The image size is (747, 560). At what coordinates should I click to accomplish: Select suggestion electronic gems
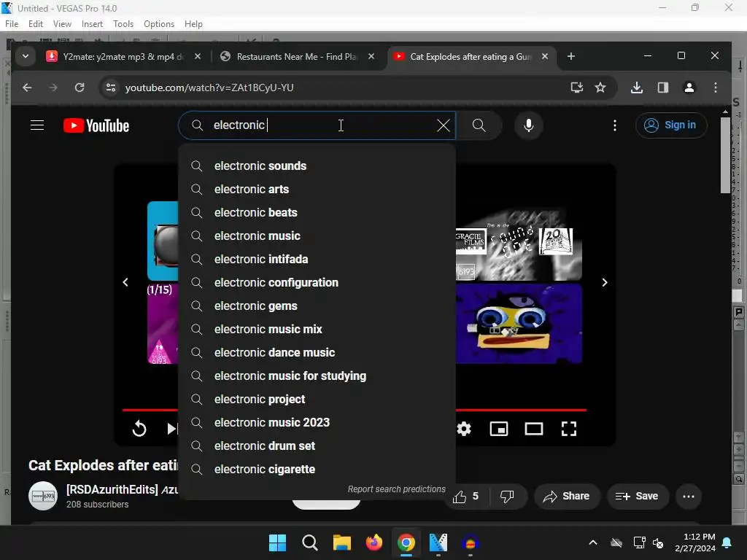tap(317, 306)
